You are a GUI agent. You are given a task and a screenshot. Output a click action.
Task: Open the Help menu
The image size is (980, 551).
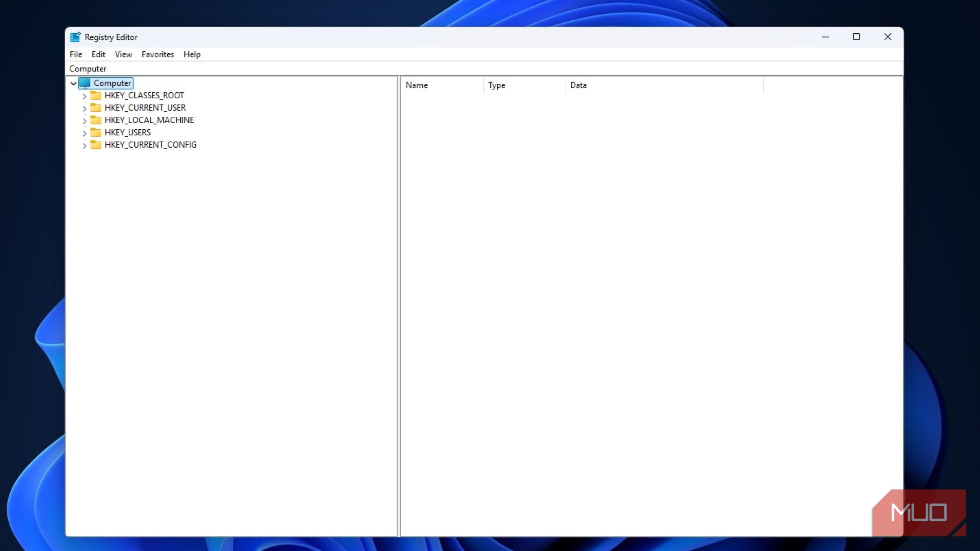pos(192,54)
